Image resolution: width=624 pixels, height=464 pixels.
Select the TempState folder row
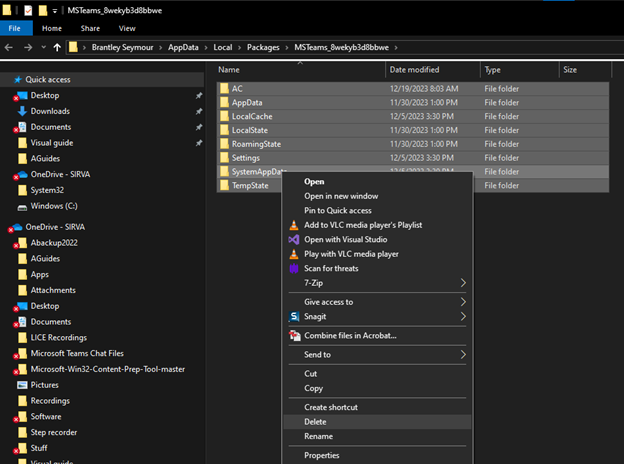point(413,185)
